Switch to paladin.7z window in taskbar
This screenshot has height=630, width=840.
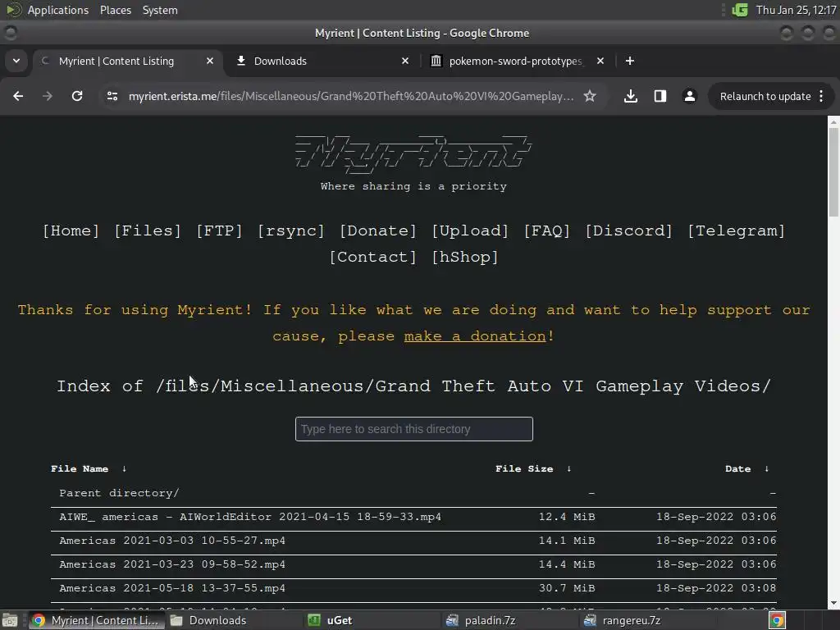click(510, 620)
